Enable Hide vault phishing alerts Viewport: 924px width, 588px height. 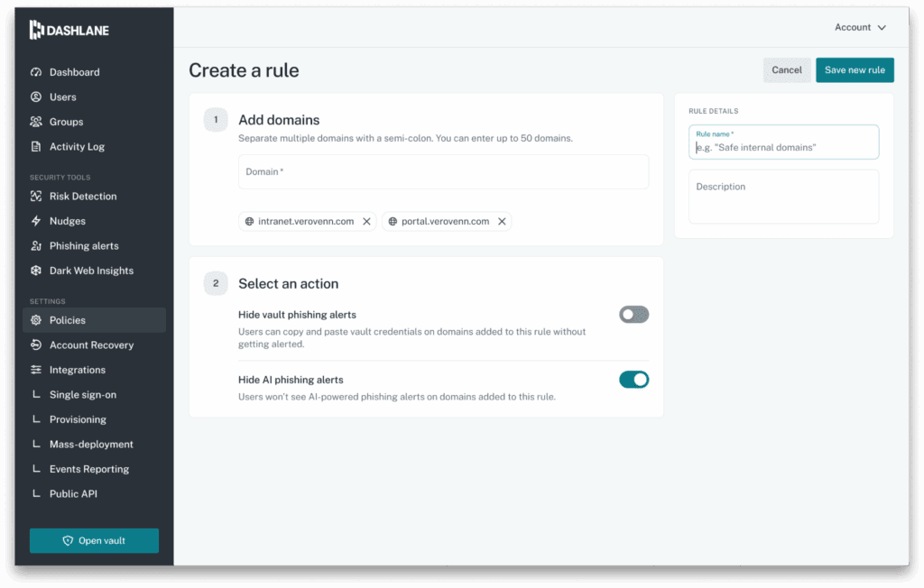click(634, 314)
